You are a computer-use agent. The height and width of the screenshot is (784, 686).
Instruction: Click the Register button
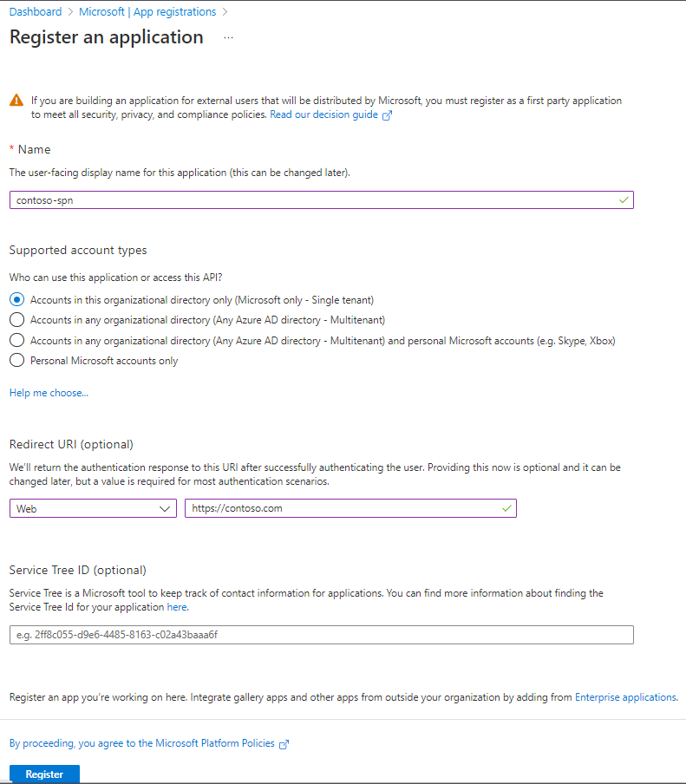coord(43,774)
